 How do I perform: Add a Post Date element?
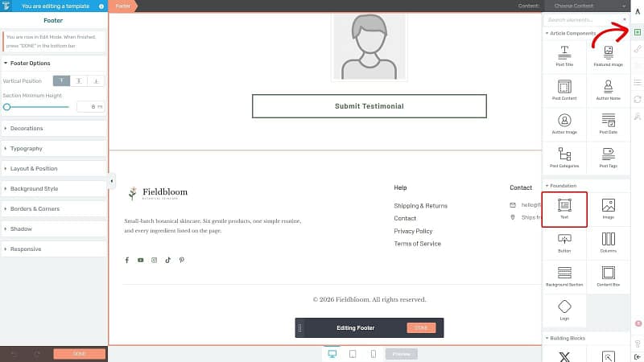point(609,124)
